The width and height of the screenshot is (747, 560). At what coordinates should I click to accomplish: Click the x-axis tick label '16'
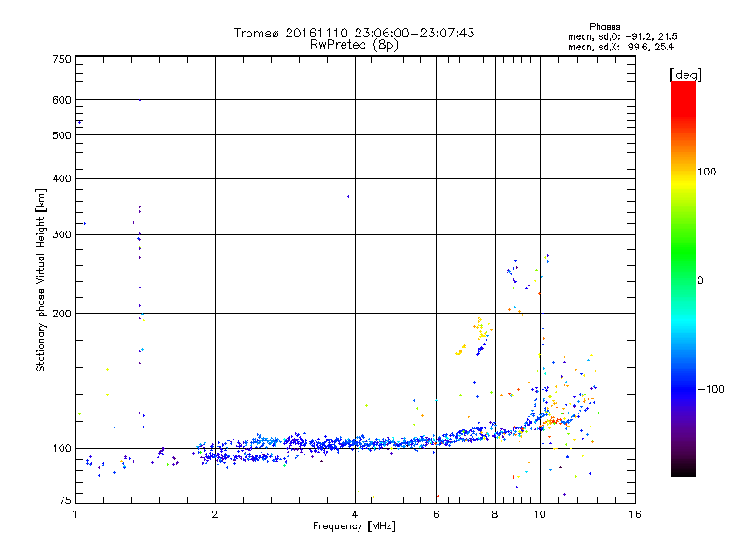635,514
